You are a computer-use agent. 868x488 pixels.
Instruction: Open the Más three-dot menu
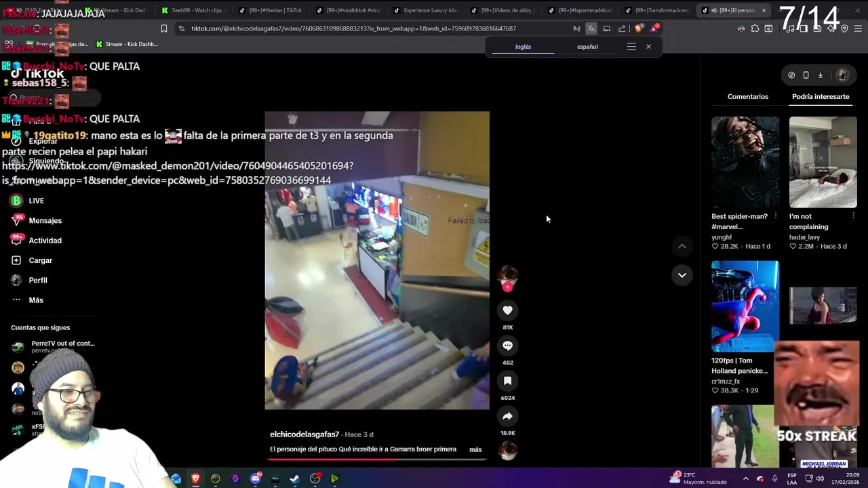pos(35,300)
